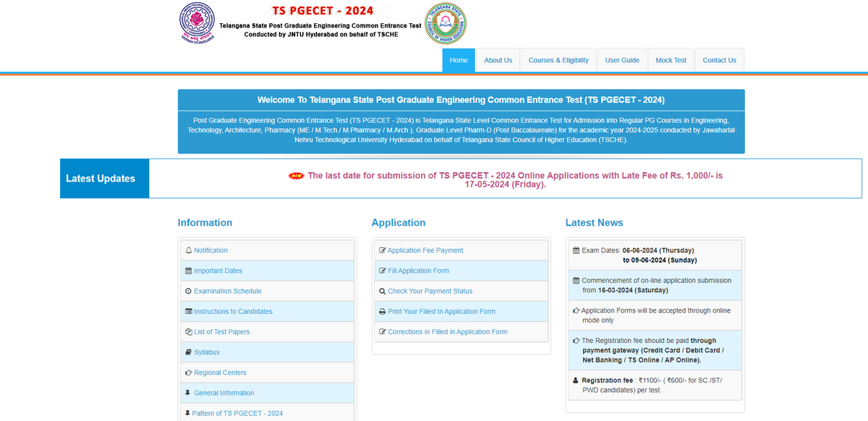Screen dimensions: 868x421
Task: Click the TS PGECET - 2024 title text
Action: 322,11
